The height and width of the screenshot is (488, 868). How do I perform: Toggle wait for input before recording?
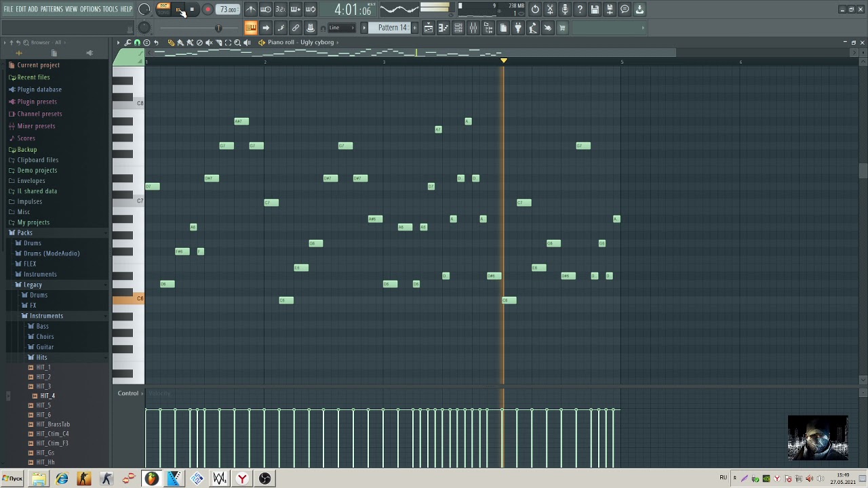pyautogui.click(x=266, y=9)
